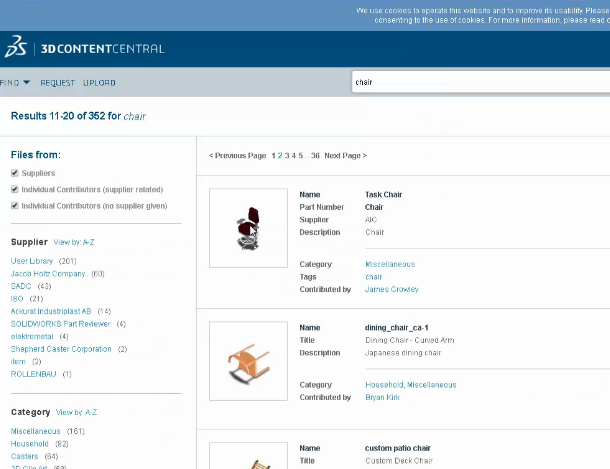Go to Previous Page of results
The width and height of the screenshot is (610, 469).
(237, 156)
